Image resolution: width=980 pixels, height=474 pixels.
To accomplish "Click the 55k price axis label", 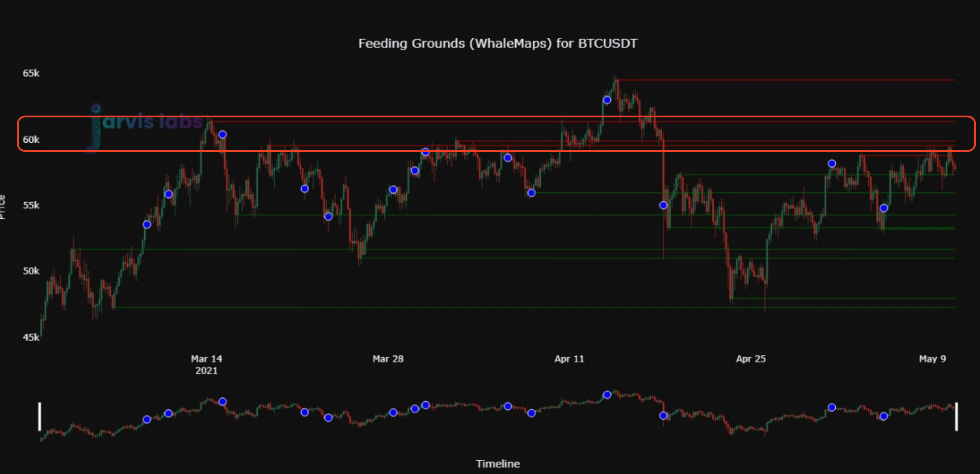I will click(31, 205).
